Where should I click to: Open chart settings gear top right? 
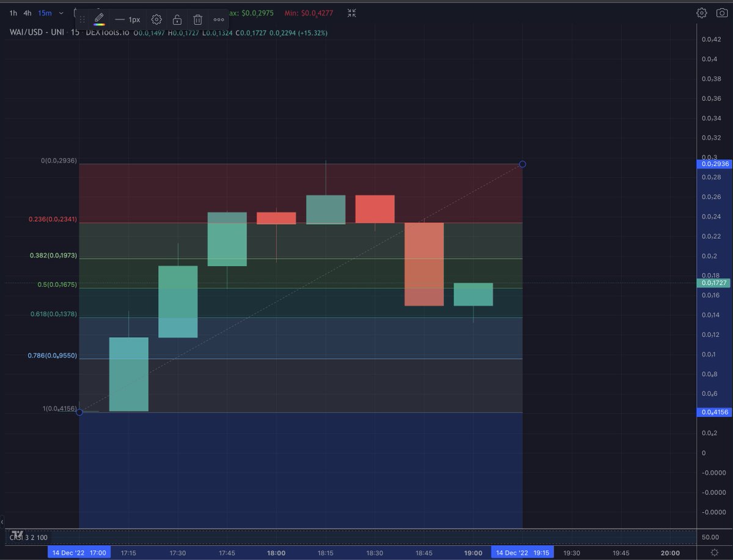[x=702, y=13]
